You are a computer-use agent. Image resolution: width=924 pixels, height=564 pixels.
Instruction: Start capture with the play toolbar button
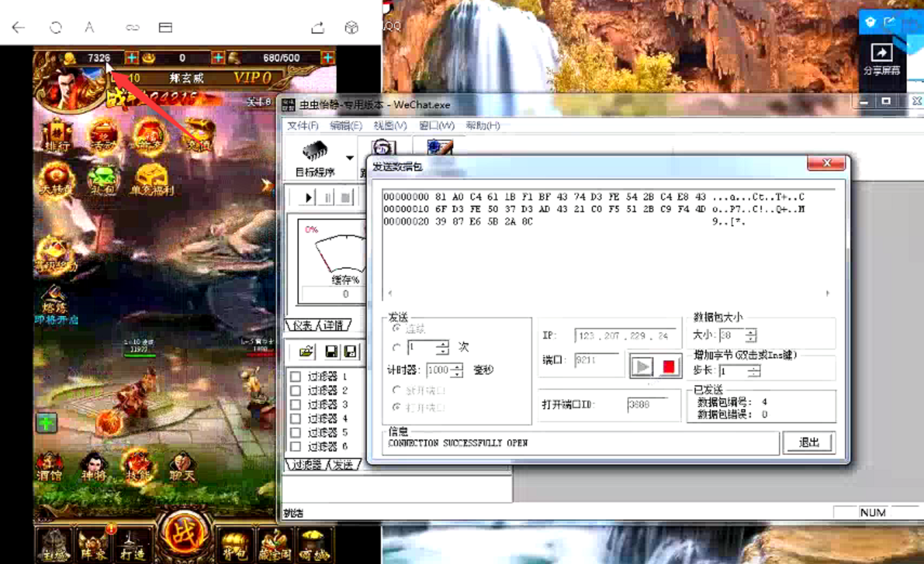308,198
